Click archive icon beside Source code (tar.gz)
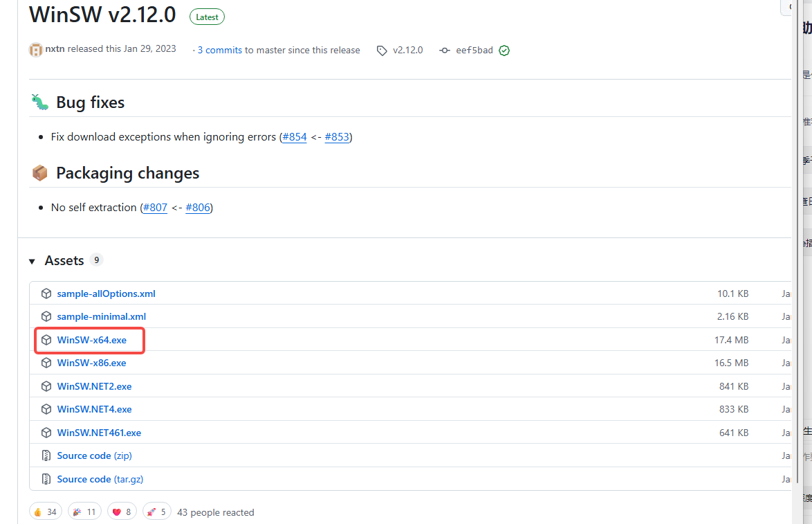 click(46, 479)
